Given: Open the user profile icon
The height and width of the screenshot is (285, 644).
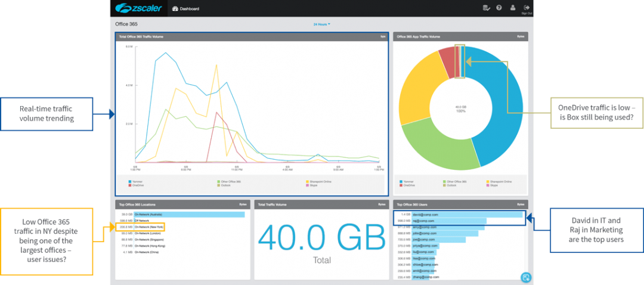Looking at the screenshot, I should 512,8.
